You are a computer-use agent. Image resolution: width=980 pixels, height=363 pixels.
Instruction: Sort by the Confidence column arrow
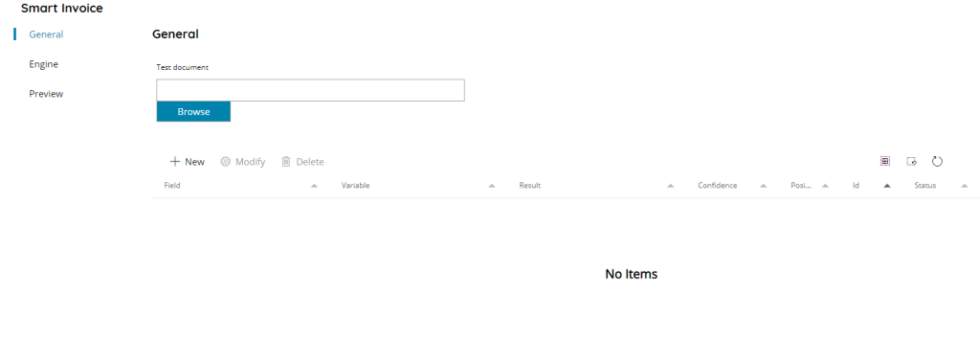pos(763,186)
